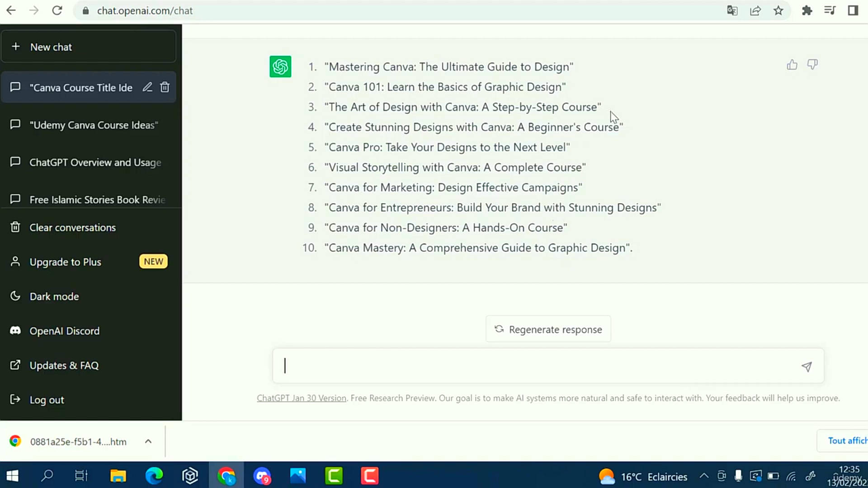Open the OpenAI Discord link
The width and height of the screenshot is (868, 488).
pyautogui.click(x=89, y=331)
